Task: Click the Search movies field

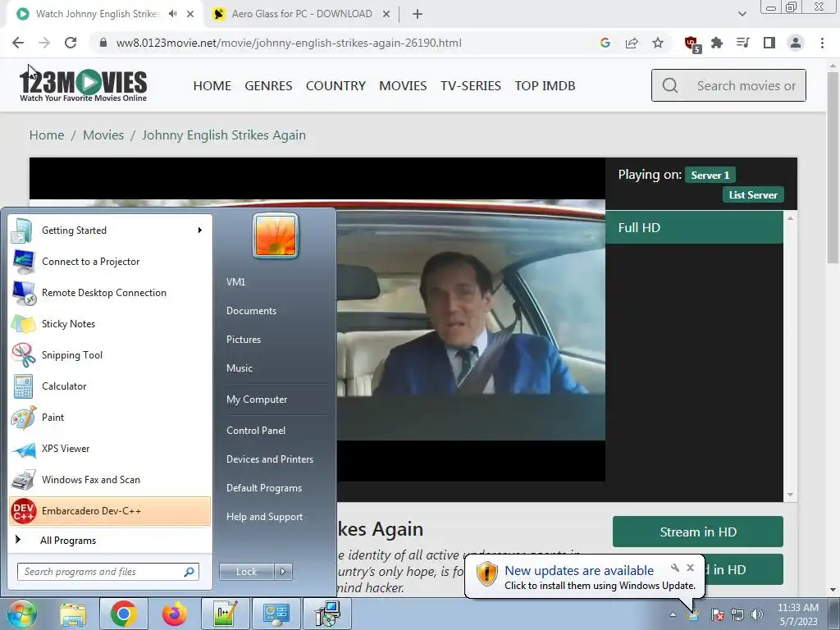Action: (x=728, y=85)
